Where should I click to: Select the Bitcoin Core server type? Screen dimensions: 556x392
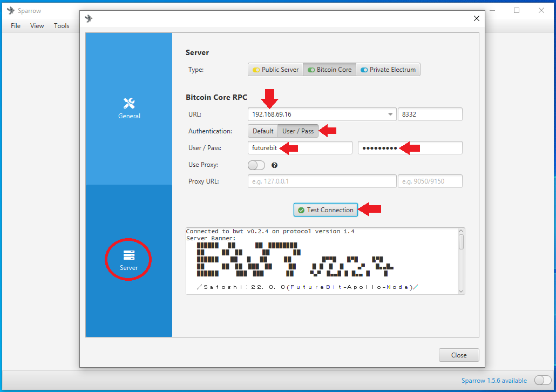click(329, 70)
